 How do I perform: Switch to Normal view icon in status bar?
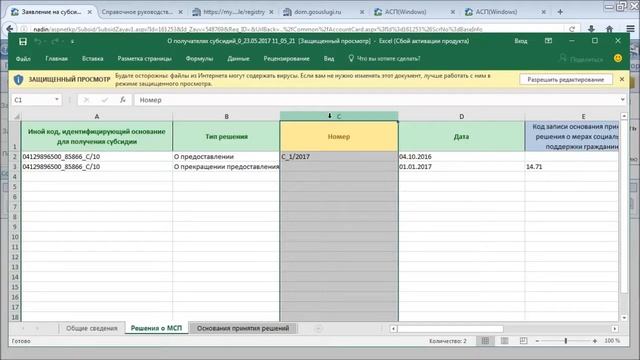485,341
